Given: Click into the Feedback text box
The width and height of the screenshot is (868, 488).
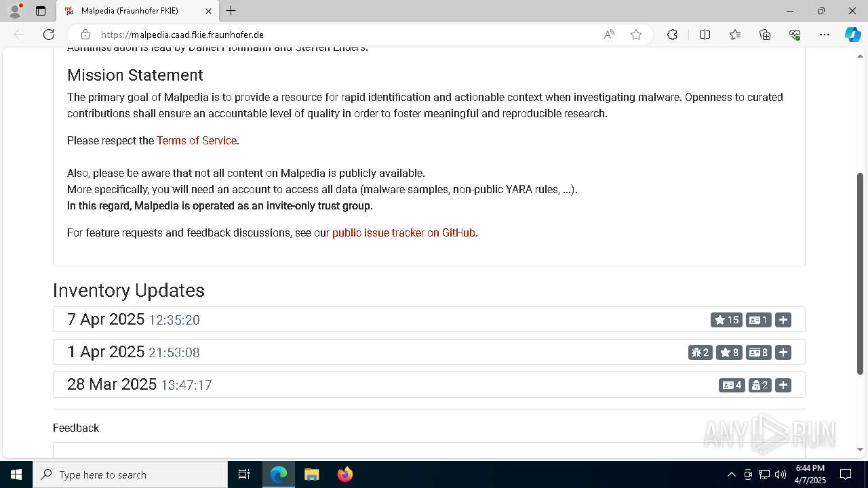Looking at the screenshot, I should tap(429, 449).
